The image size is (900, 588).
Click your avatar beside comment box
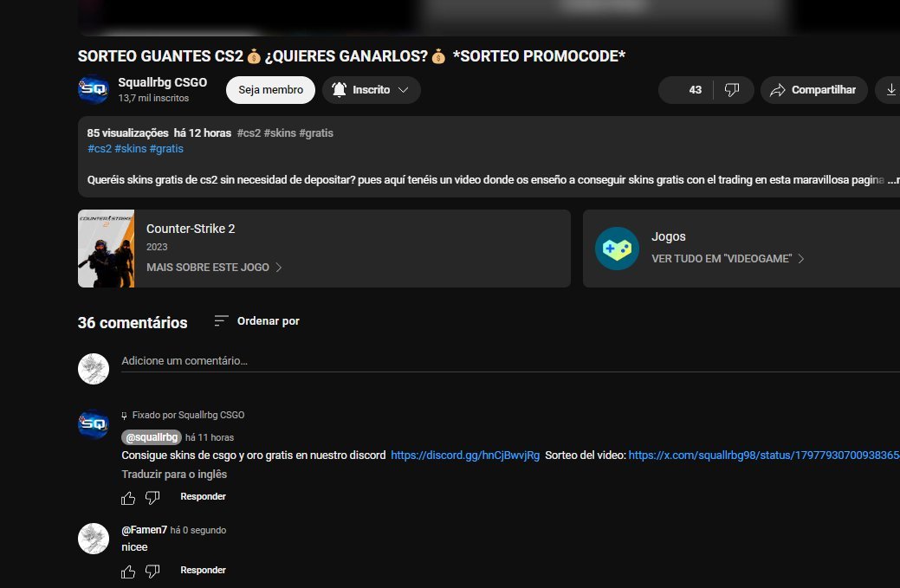coord(94,368)
